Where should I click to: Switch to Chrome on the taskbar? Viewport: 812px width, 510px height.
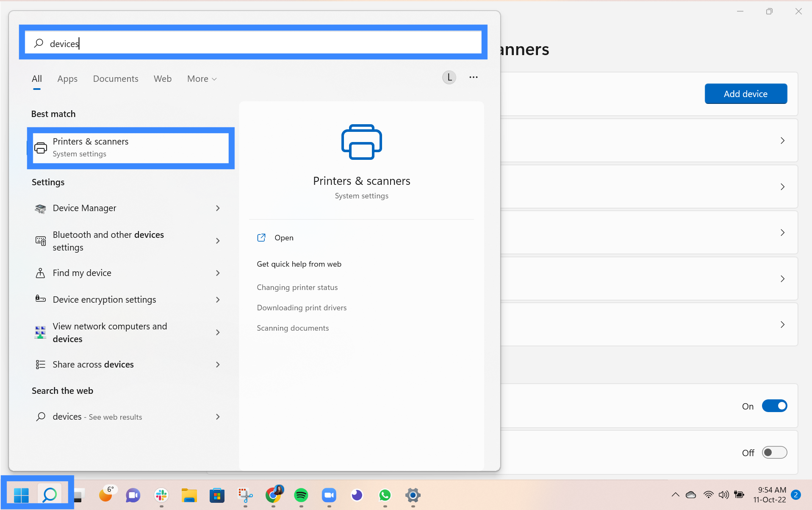click(274, 494)
